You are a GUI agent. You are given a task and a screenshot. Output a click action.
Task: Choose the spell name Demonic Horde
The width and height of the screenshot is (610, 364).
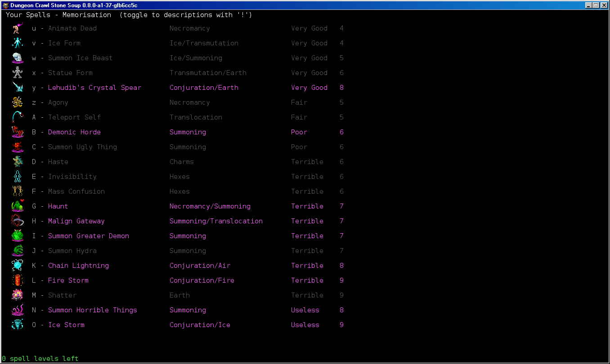pos(74,132)
